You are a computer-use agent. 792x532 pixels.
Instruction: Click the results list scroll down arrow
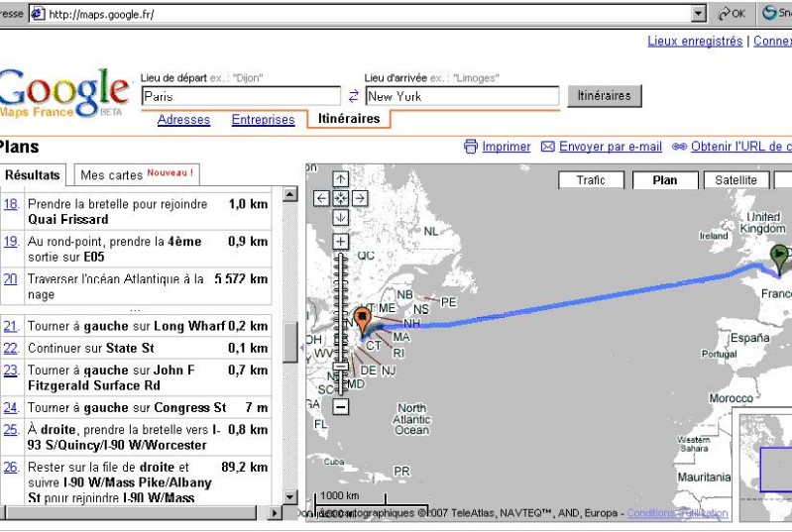pyautogui.click(x=289, y=496)
